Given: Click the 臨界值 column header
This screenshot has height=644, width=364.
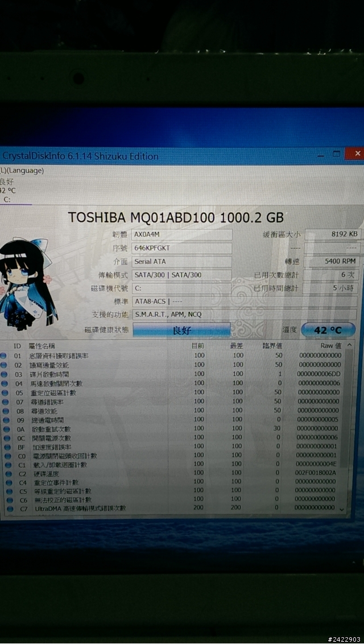Looking at the screenshot, I should pos(272,346).
